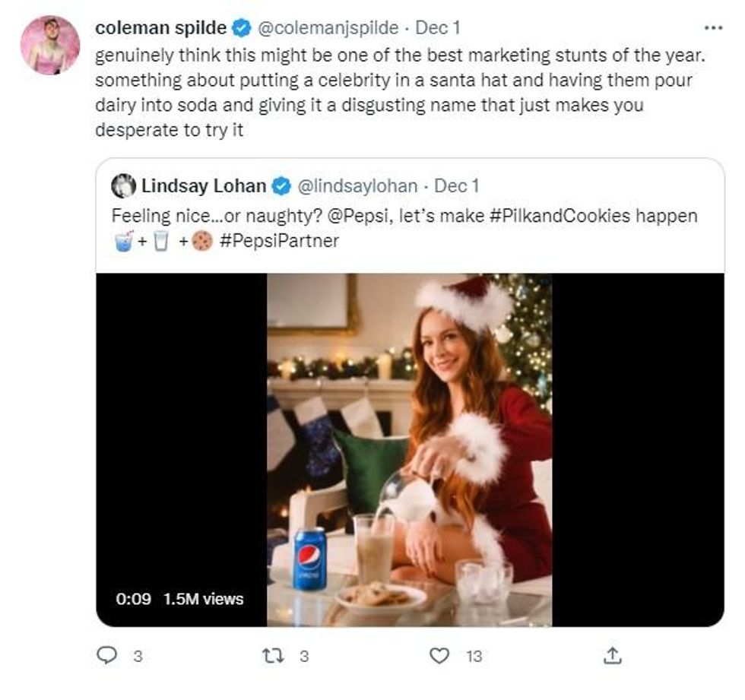The image size is (745, 700).
Task: Like the tweet with the heart icon
Action: pos(439,655)
